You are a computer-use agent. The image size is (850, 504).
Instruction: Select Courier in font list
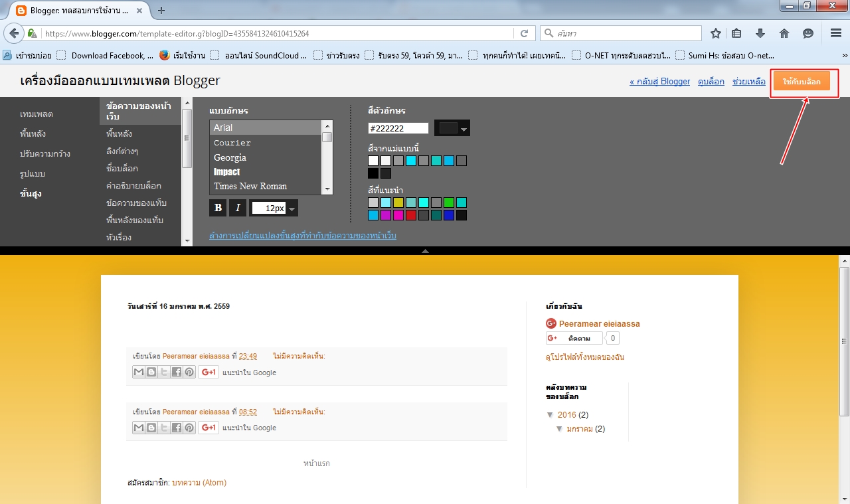pyautogui.click(x=266, y=143)
